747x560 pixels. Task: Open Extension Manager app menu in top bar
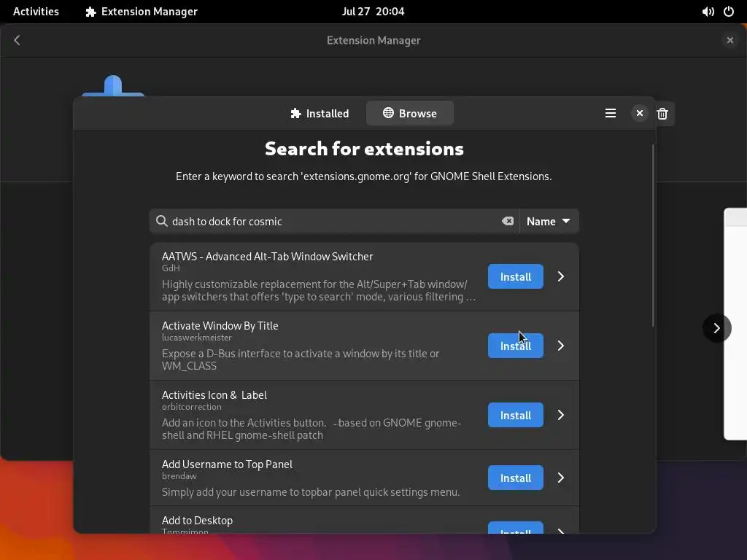click(142, 12)
